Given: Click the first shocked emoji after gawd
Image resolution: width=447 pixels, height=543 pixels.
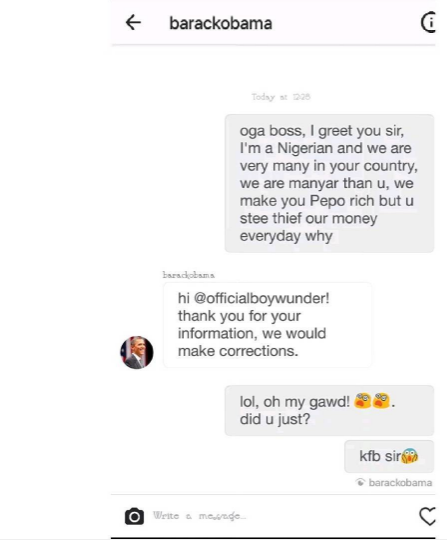Looking at the screenshot, I should point(363,401).
